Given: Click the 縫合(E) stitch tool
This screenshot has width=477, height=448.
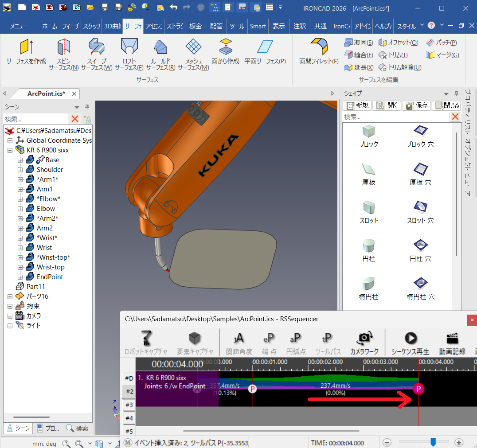Looking at the screenshot, I should click(x=359, y=55).
